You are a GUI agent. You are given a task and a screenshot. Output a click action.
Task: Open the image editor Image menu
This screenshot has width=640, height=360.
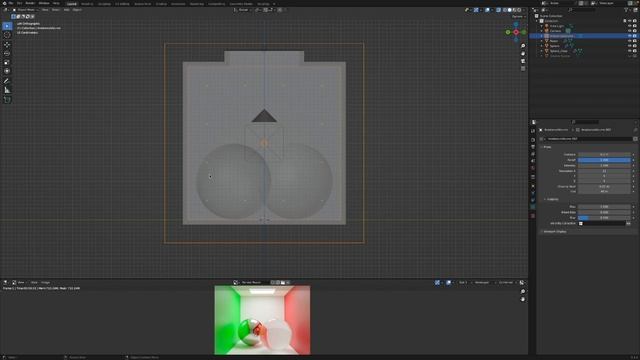coord(45,282)
